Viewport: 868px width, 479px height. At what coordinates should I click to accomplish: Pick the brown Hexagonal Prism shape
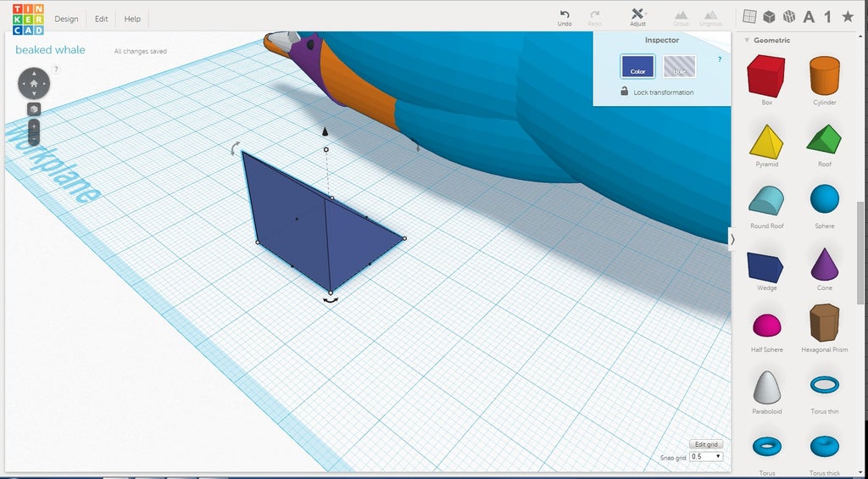pos(824,322)
